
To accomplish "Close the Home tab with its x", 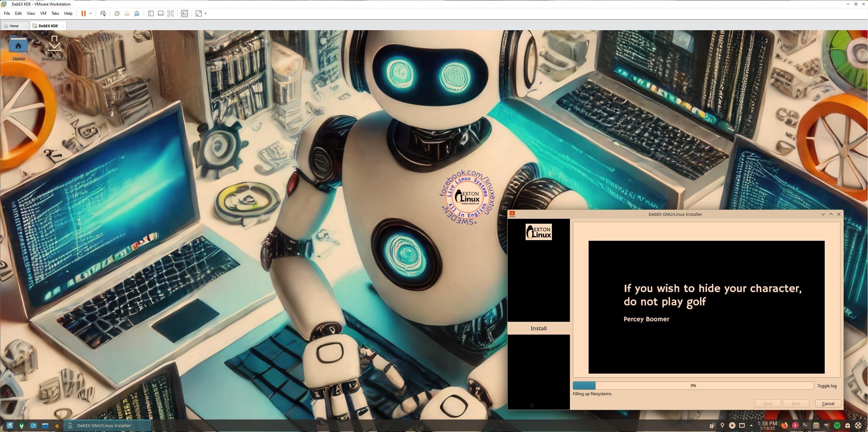I will (26, 26).
